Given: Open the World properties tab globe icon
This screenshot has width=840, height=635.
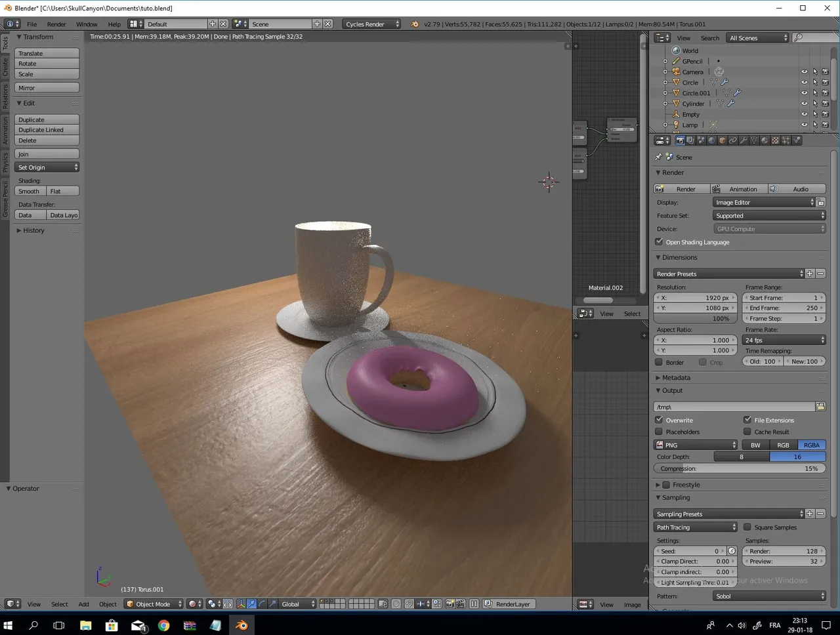Looking at the screenshot, I should coord(711,140).
